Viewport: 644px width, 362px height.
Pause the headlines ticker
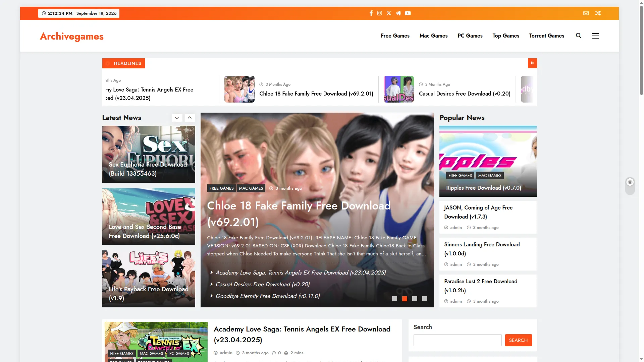532,63
